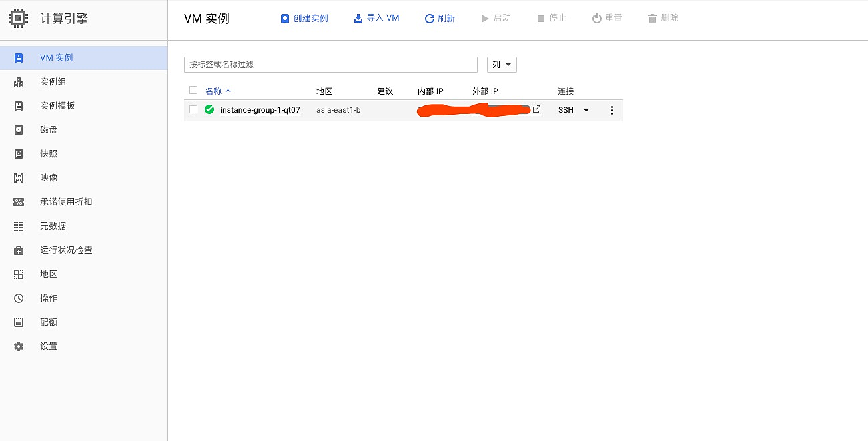Go to 元数据 in the sidebar
The height and width of the screenshot is (441, 868).
pos(53,226)
